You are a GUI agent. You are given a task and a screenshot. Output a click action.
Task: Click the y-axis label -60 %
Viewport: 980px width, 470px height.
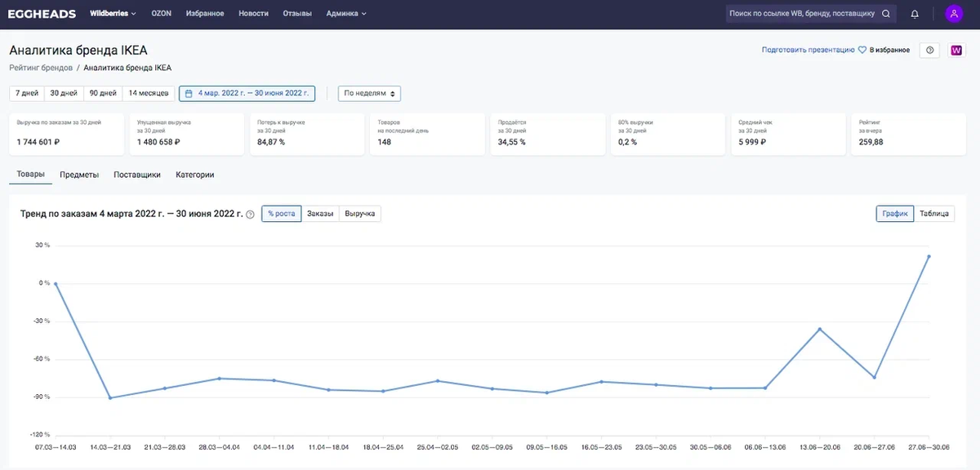40,359
